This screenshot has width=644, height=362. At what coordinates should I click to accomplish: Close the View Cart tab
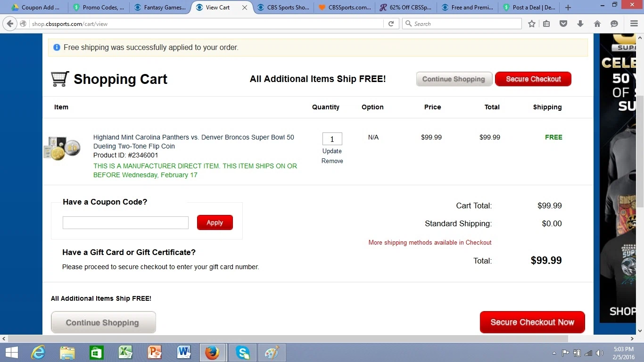(x=245, y=8)
